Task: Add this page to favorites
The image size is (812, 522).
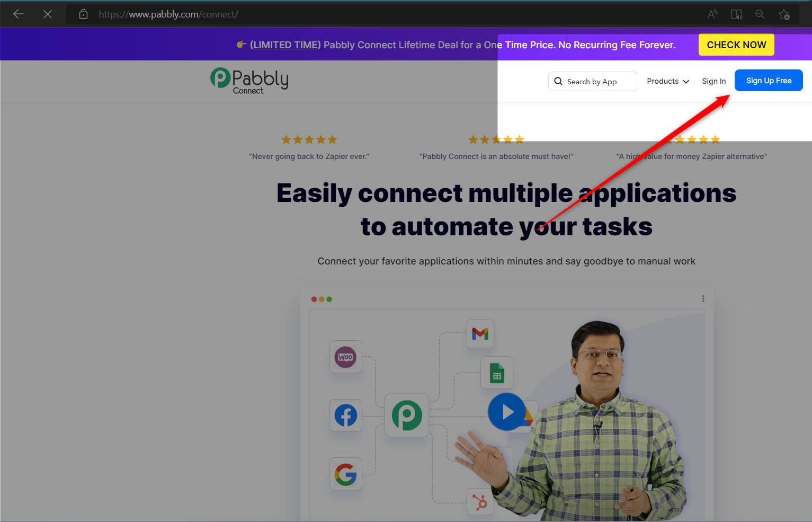Action: 784,14
